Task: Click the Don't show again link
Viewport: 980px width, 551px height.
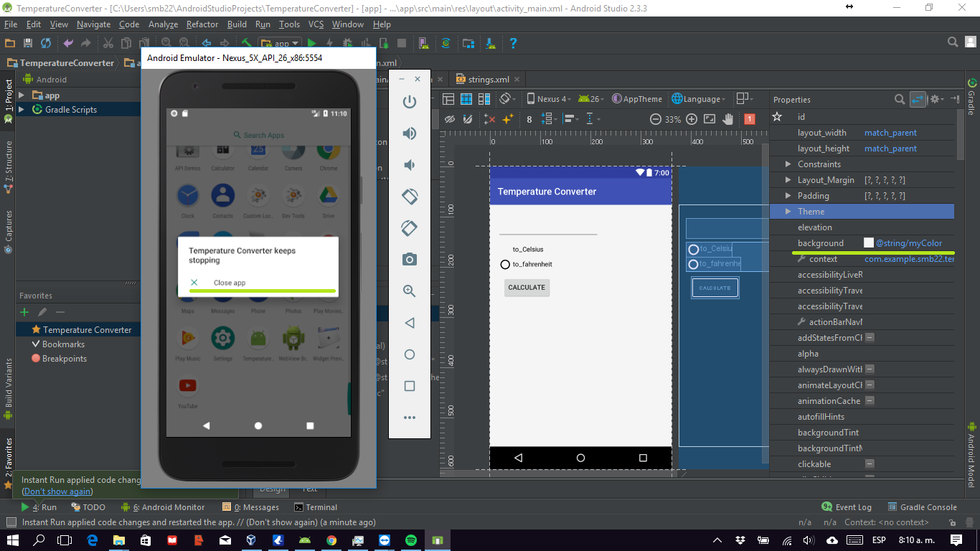Action: (x=57, y=491)
